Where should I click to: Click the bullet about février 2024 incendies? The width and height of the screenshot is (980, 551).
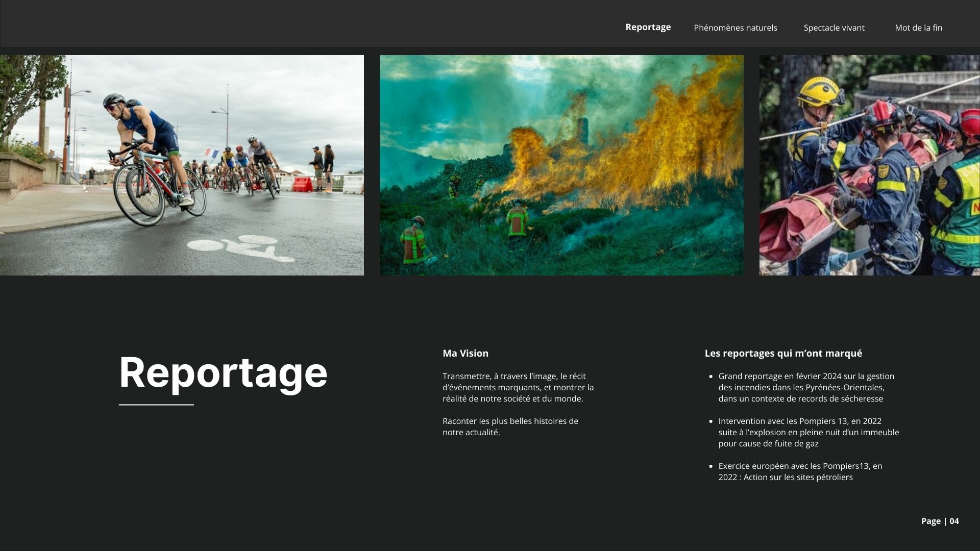tap(806, 387)
